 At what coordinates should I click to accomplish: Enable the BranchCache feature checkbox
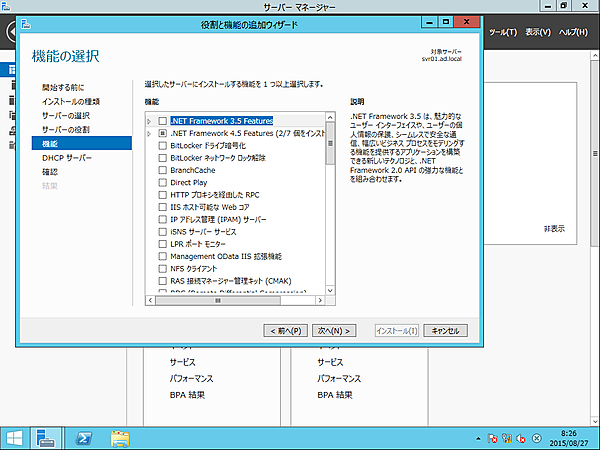coord(163,170)
